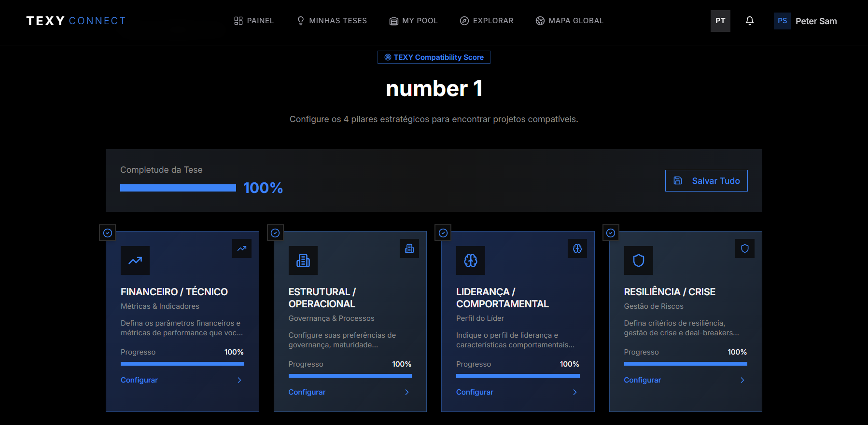This screenshot has height=425, width=868.
Task: Click the target icon in Compatibility Score badge
Action: coord(388,57)
